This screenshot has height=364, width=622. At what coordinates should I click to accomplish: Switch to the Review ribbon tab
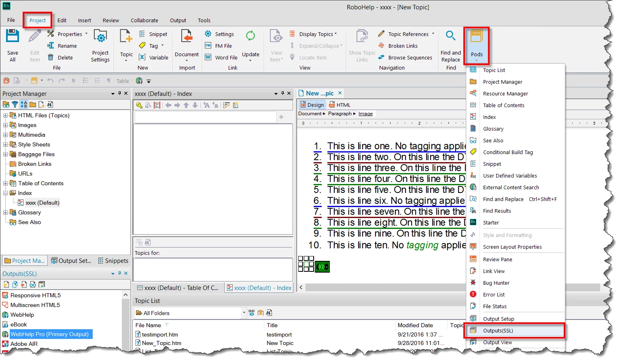(x=110, y=20)
